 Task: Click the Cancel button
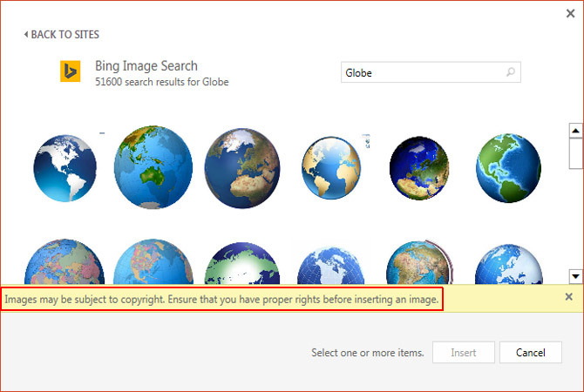click(530, 352)
